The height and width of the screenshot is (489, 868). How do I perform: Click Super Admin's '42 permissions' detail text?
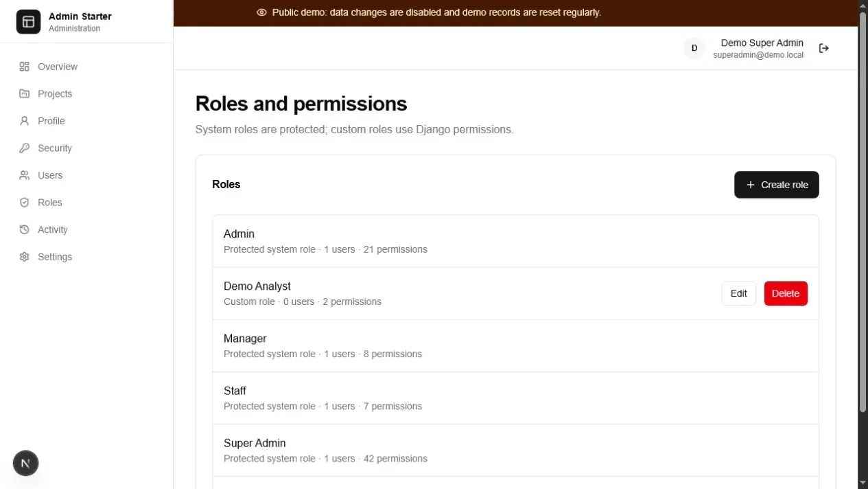click(395, 458)
